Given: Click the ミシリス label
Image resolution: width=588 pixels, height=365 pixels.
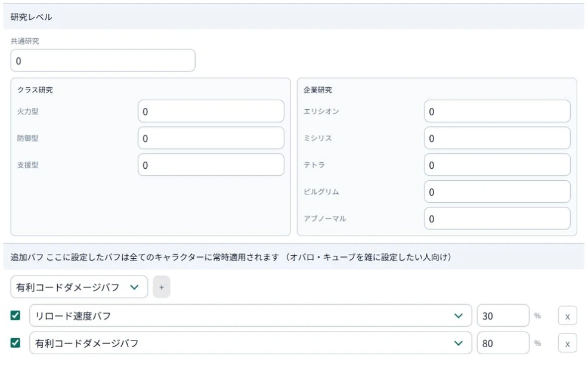Looking at the screenshot, I should [318, 138].
